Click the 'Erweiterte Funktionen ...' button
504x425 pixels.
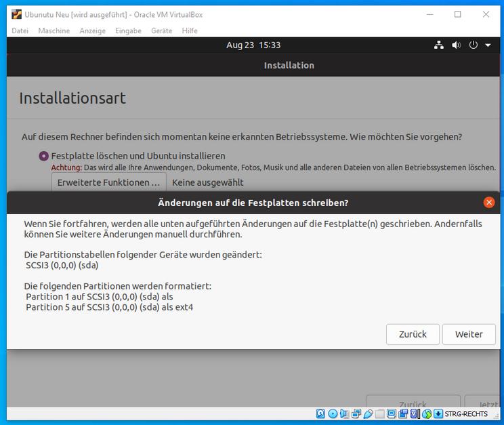(x=108, y=182)
